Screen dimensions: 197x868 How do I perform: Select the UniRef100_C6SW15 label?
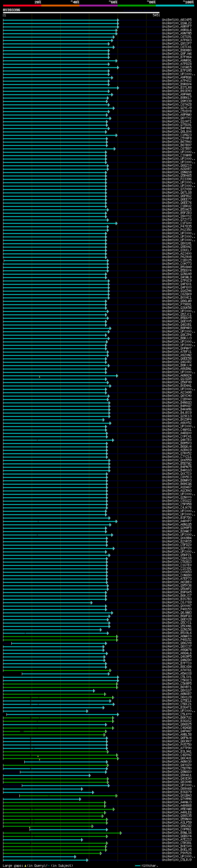coord(177,67)
